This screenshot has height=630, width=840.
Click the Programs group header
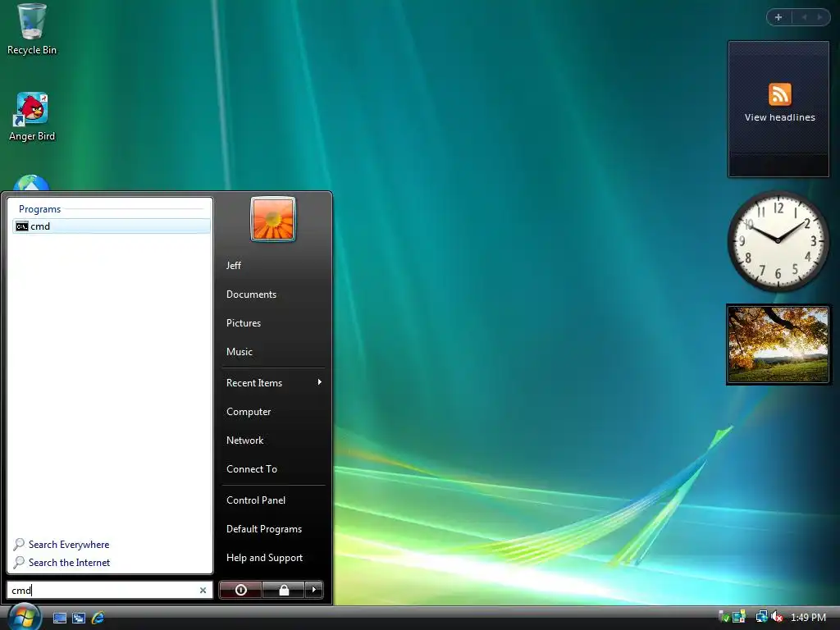39,209
